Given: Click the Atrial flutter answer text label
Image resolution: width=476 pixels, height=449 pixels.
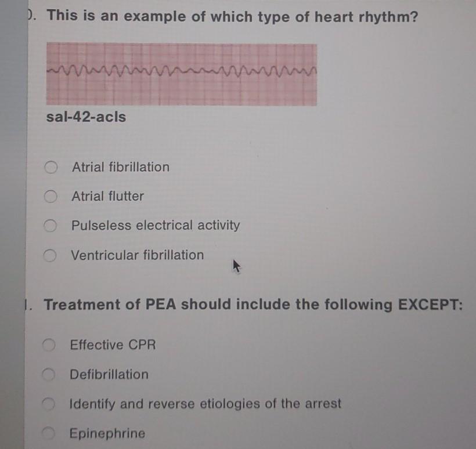Looking at the screenshot, I should coord(107,197).
